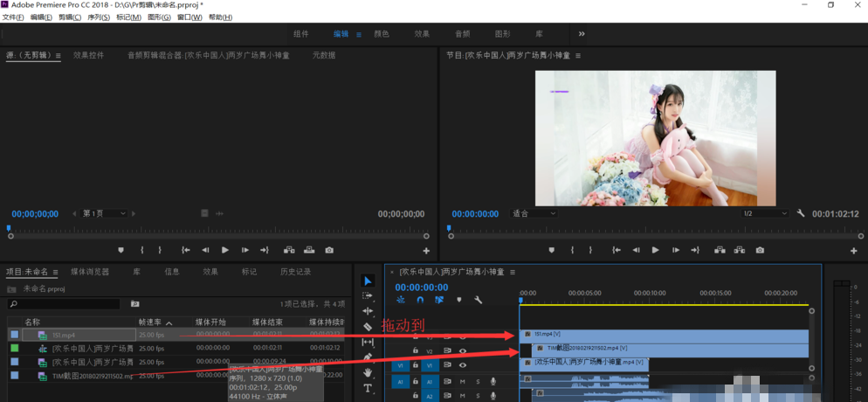Viewport: 868px width, 402px height.
Task: Open the Source page dropdown 第1页
Action: click(x=104, y=213)
